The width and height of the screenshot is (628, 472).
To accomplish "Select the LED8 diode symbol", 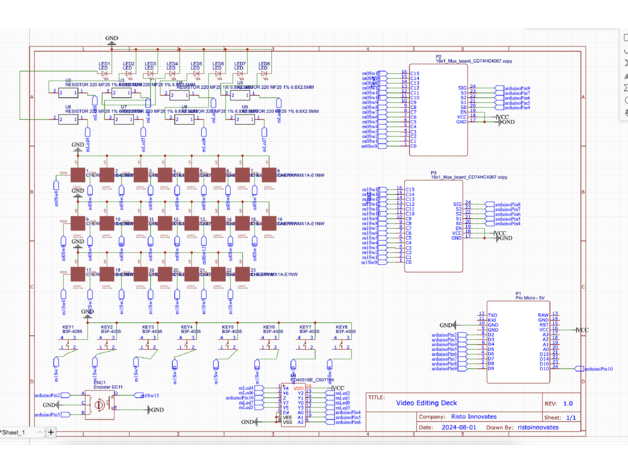I will click(x=264, y=73).
